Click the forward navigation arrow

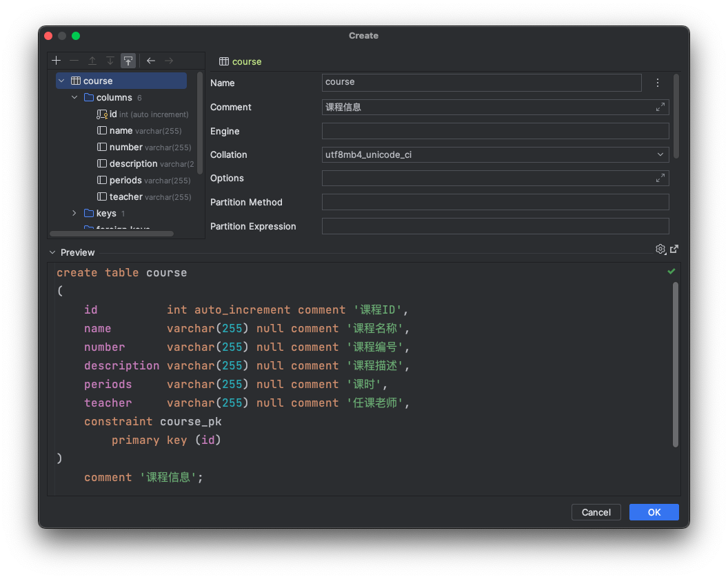click(x=169, y=61)
